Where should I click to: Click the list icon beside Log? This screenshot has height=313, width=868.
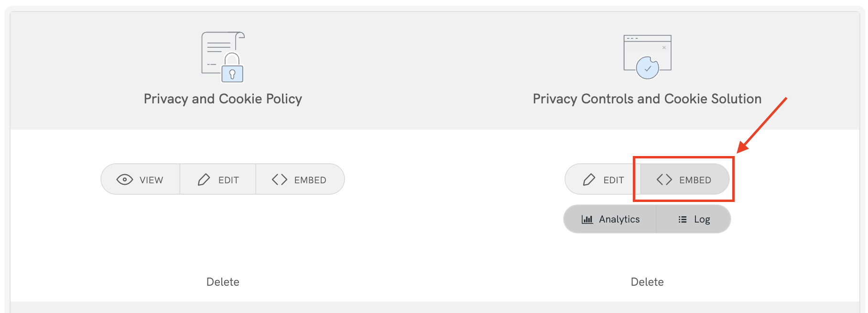[683, 219]
